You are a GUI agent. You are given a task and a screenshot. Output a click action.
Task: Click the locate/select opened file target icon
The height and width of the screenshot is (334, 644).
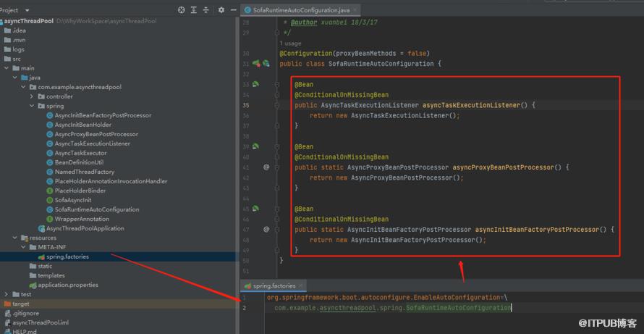[182, 10]
